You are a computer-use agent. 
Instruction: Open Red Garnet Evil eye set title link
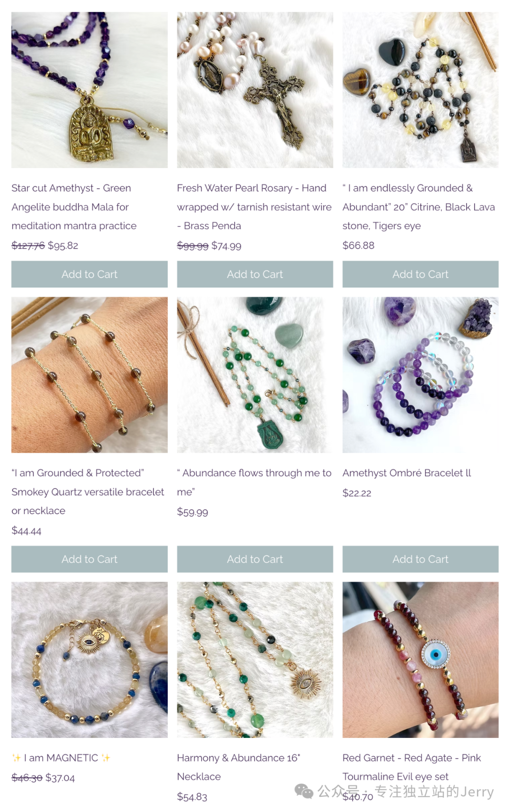tap(412, 767)
